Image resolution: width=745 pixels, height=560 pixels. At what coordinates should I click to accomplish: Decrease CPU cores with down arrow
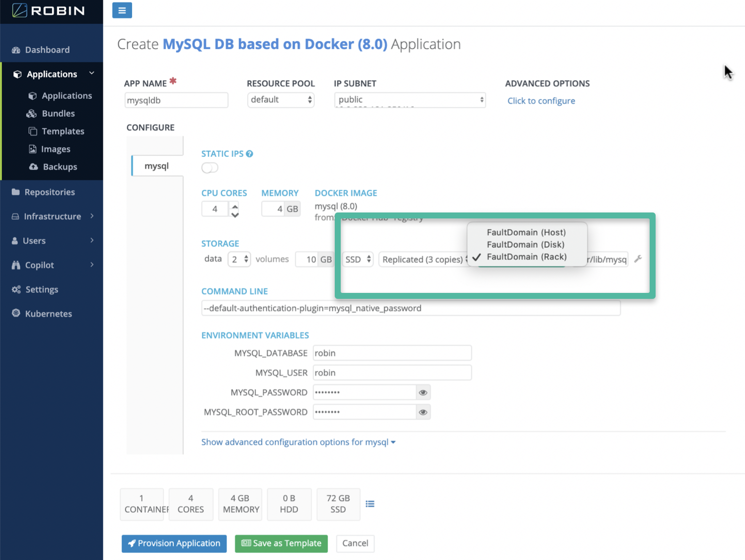(235, 214)
